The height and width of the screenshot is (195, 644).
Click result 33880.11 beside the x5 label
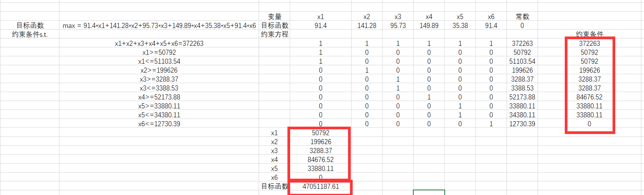[x=321, y=169]
